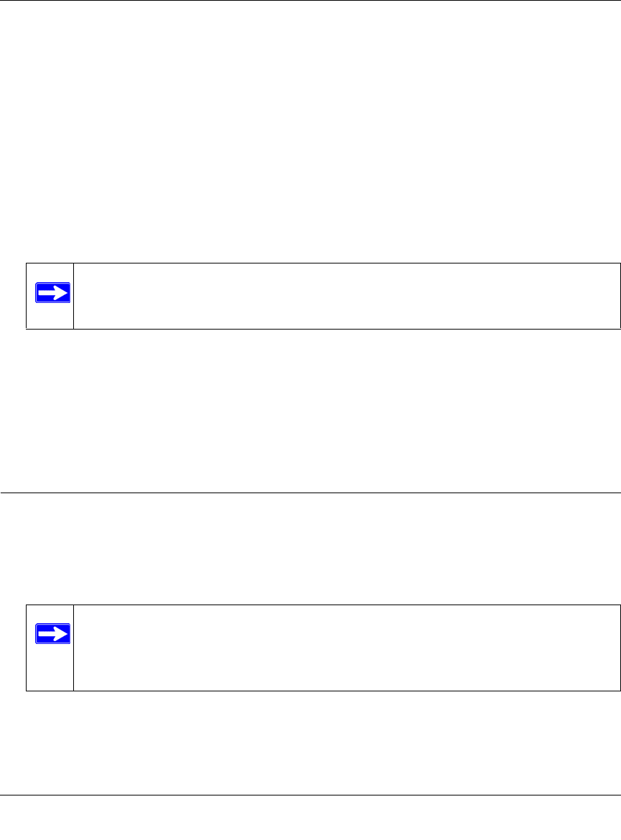Screen dimensions: 621x840
Task: Click the top border of the upper note box
Action: (323, 263)
